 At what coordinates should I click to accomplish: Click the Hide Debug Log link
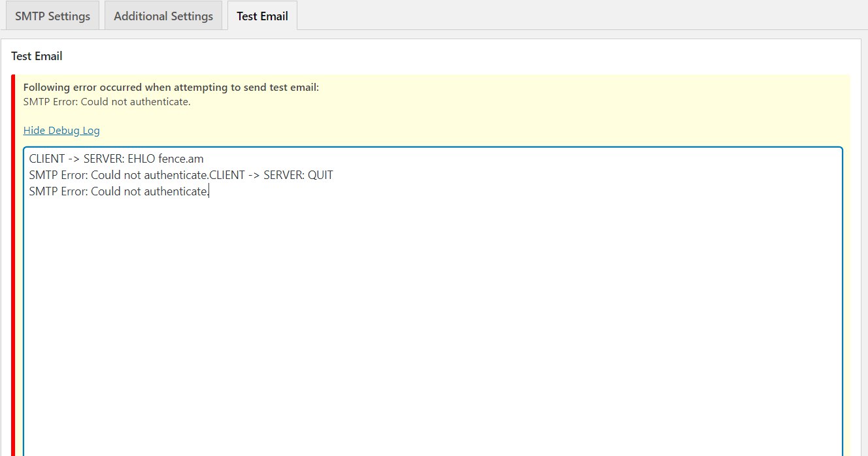[61, 131]
